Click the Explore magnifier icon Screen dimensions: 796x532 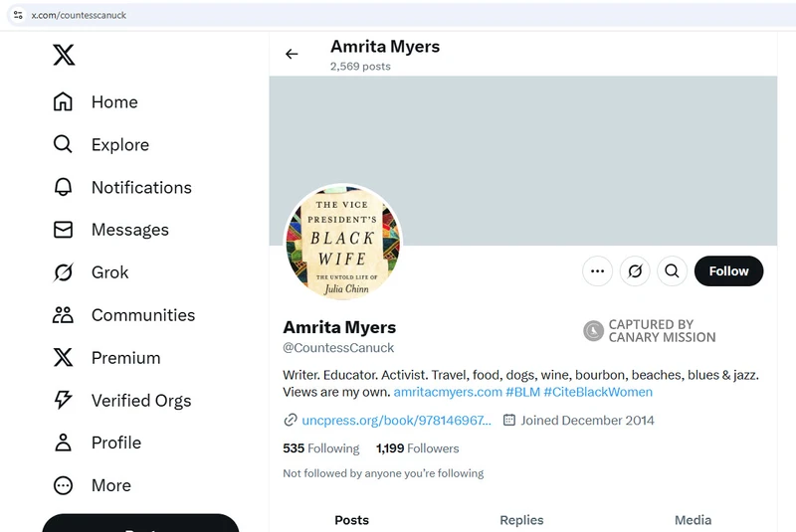point(63,144)
